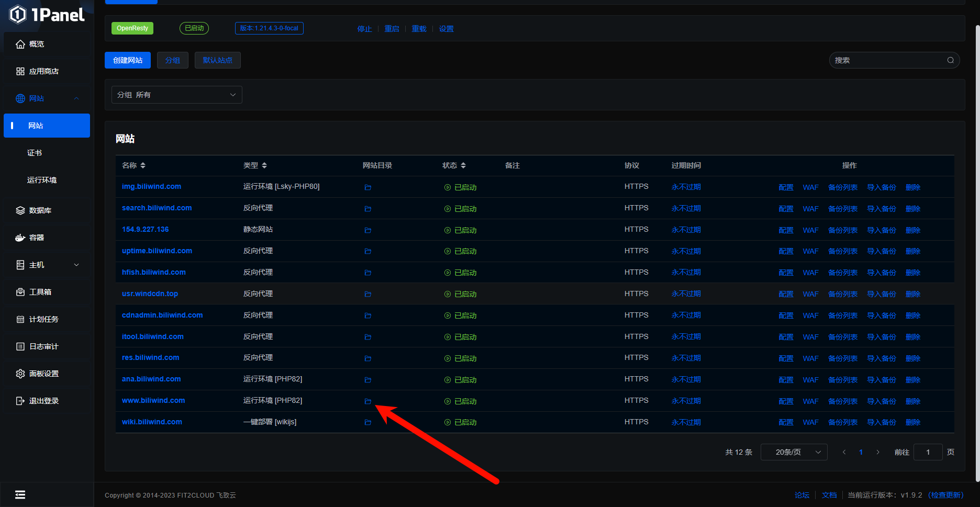The image size is (980, 507).
Task: Click 配置 for www.biliwind.com
Action: click(x=786, y=401)
